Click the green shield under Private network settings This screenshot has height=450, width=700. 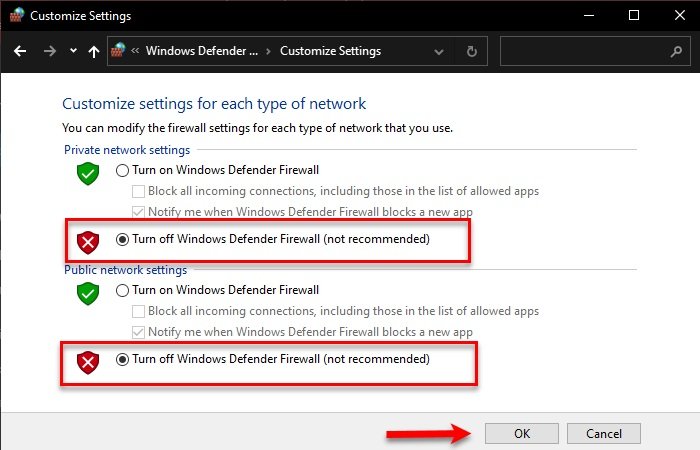[89, 174]
